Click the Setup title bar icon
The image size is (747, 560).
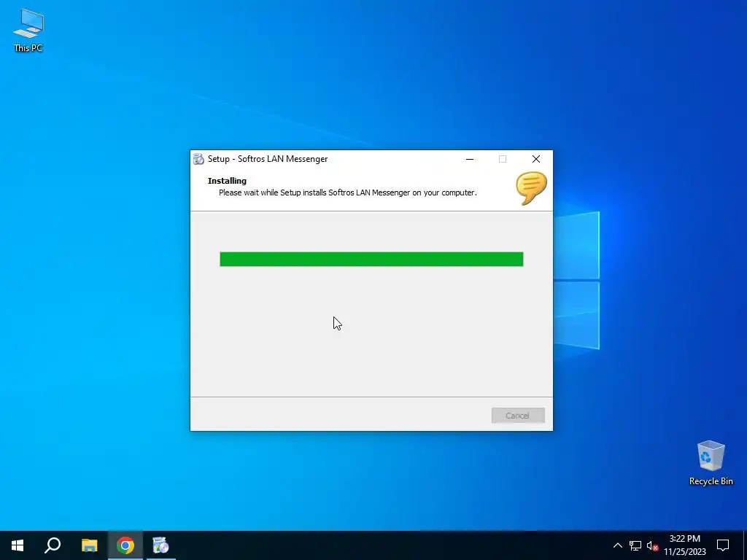[x=198, y=159]
